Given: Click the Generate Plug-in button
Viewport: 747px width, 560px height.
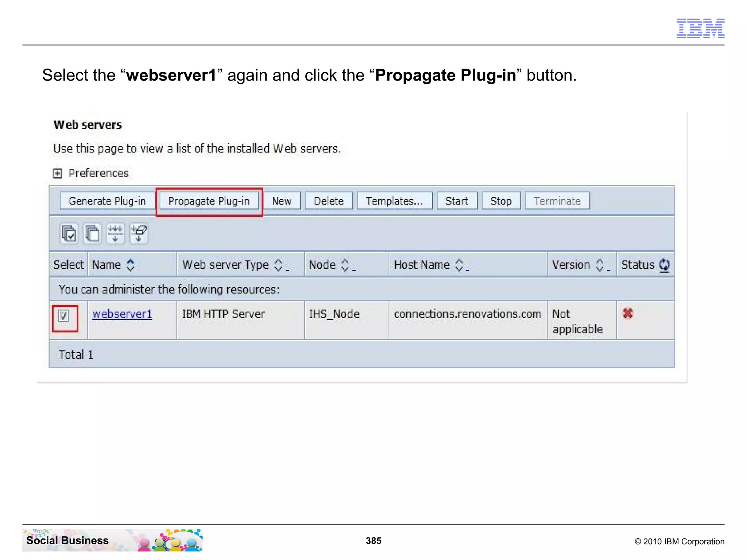Looking at the screenshot, I should pos(107,201).
